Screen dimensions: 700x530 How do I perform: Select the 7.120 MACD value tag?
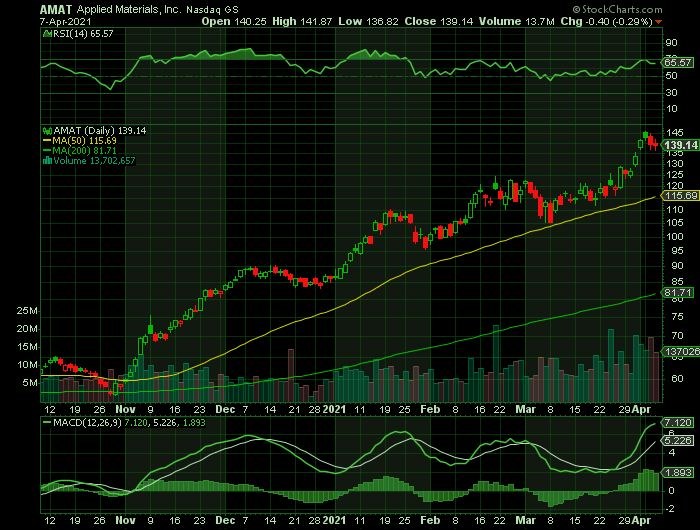pos(677,423)
